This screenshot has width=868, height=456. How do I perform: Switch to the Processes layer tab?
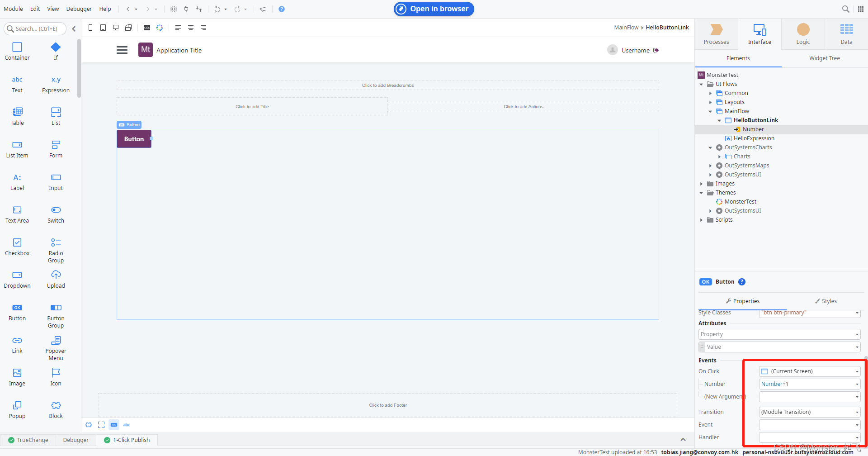coord(716,34)
